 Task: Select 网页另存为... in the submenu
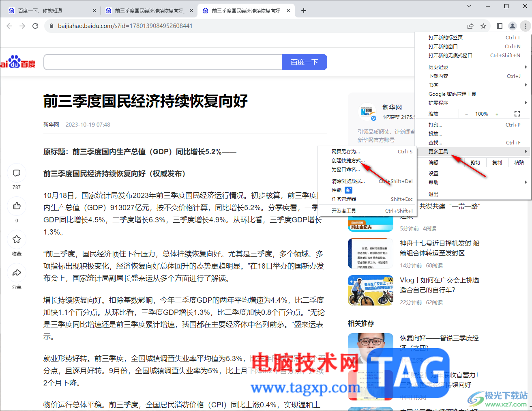point(367,151)
